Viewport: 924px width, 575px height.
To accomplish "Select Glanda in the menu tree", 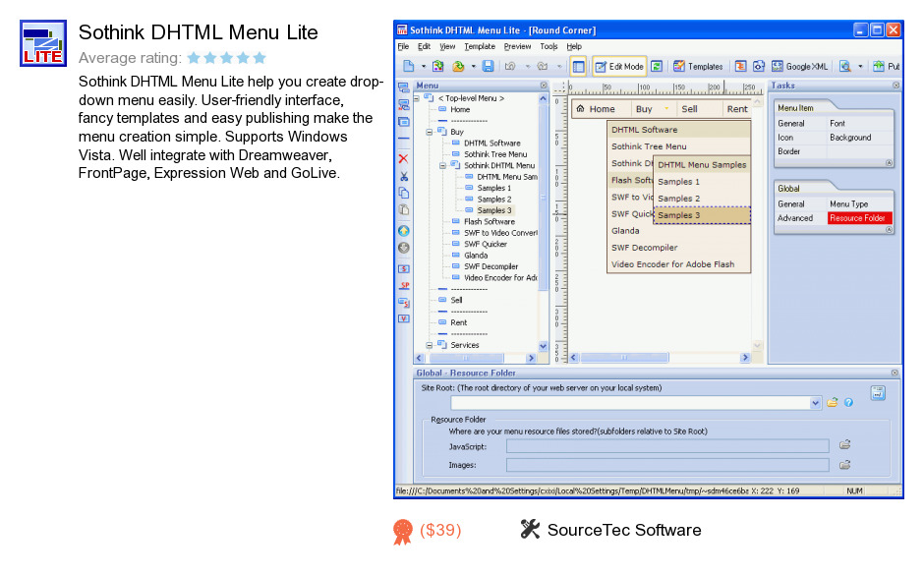I will tap(476, 256).
